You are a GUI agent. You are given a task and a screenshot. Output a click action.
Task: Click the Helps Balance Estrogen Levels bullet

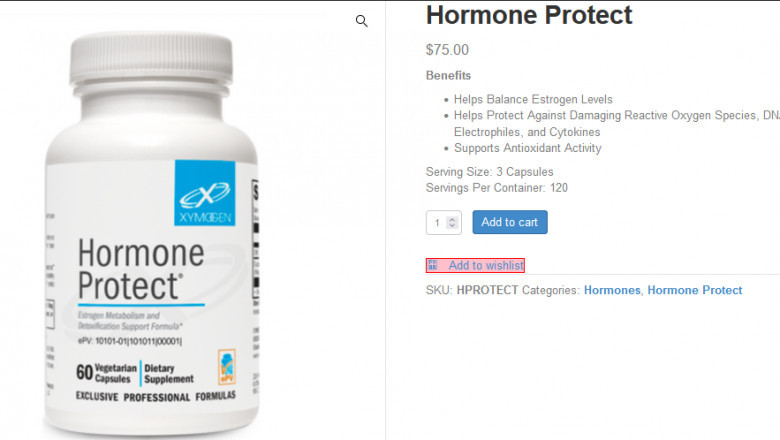pyautogui.click(x=533, y=99)
